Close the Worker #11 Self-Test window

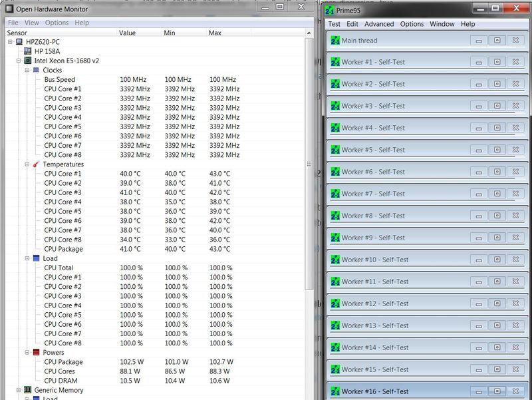(515, 282)
